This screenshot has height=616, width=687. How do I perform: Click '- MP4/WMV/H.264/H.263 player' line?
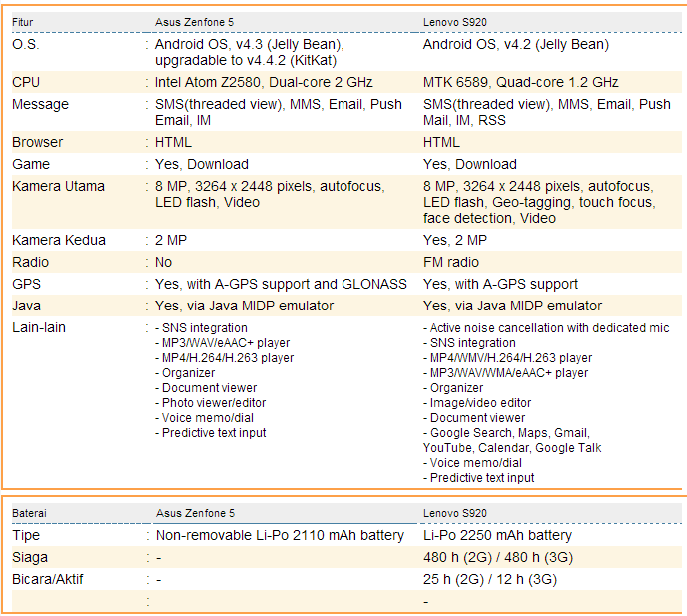[508, 358]
